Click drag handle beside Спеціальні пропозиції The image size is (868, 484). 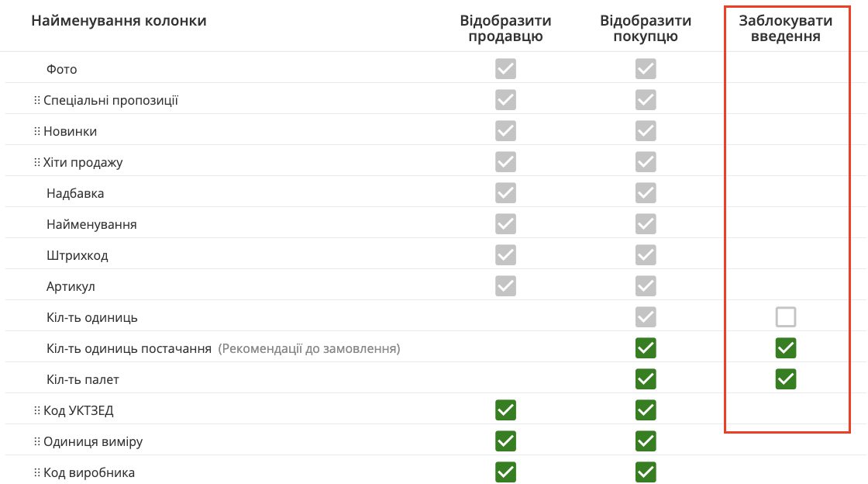(x=36, y=100)
